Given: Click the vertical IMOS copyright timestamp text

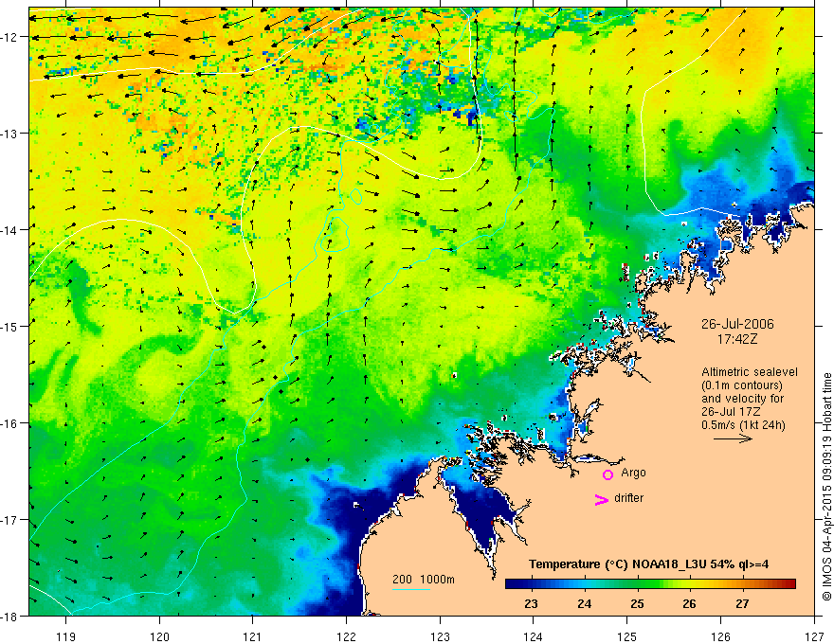Looking at the screenshot, I should coord(827,487).
